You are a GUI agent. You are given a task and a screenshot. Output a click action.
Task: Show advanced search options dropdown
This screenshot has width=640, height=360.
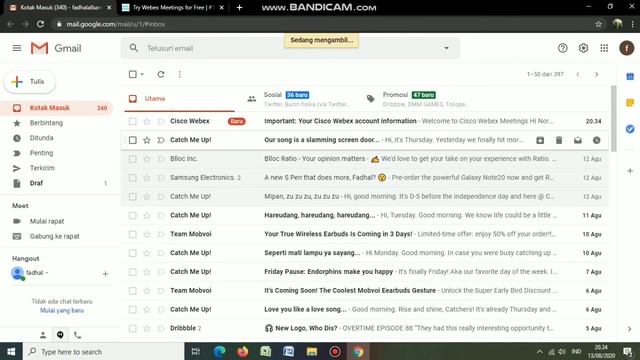pos(446,48)
